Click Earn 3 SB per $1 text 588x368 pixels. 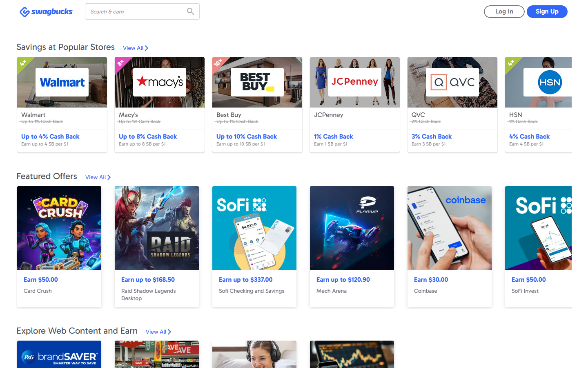pyautogui.click(x=428, y=144)
